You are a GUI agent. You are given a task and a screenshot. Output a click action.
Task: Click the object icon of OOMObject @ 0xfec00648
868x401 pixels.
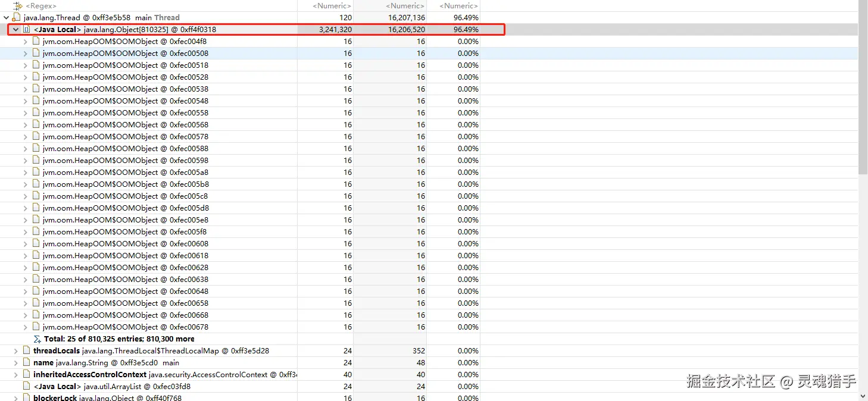click(x=36, y=292)
